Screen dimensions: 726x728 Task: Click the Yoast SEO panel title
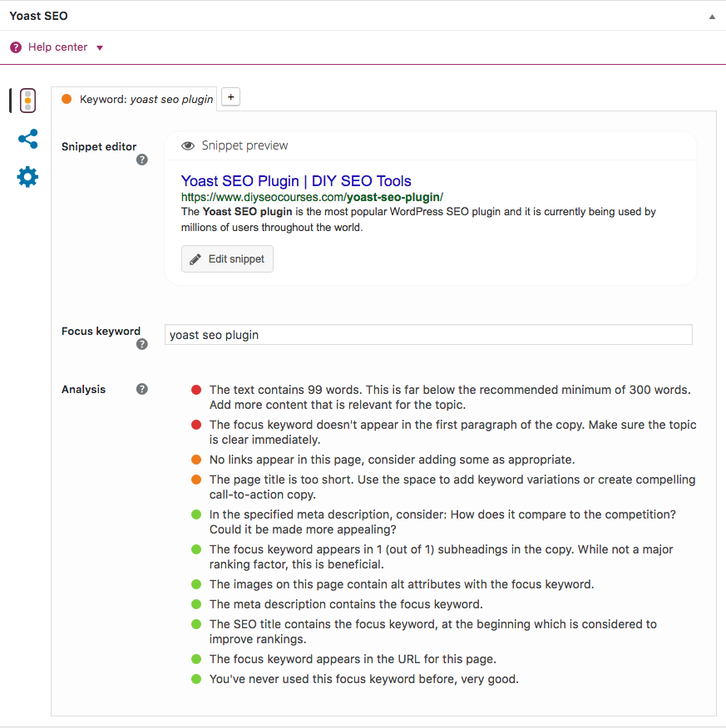[x=38, y=16]
